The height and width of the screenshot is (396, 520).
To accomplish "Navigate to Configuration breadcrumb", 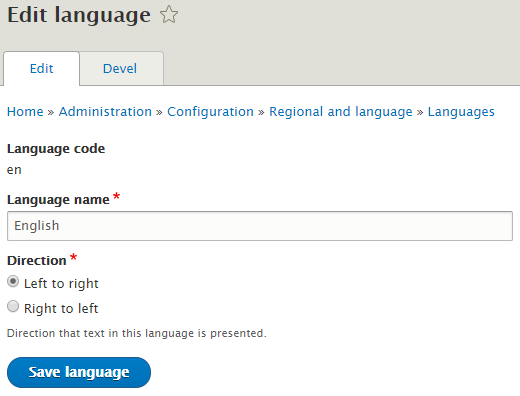I will [210, 112].
